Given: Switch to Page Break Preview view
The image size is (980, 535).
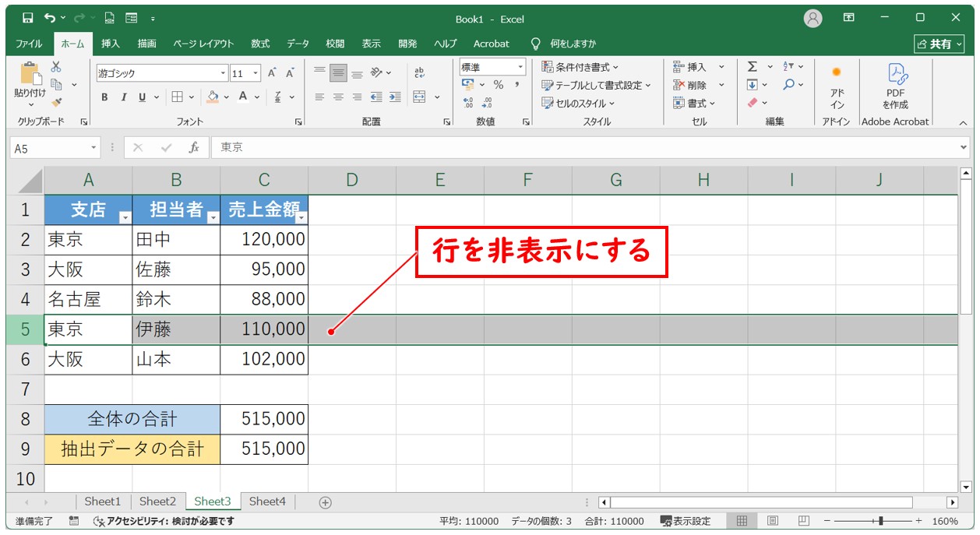Looking at the screenshot, I should point(803,521).
